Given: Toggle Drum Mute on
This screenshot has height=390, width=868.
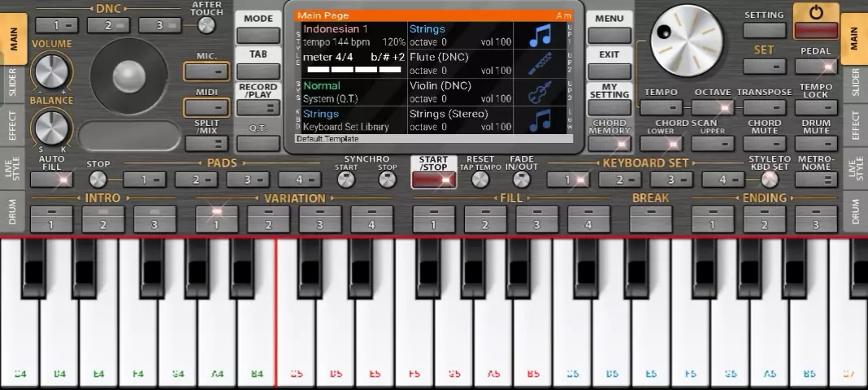Looking at the screenshot, I should (816, 144).
